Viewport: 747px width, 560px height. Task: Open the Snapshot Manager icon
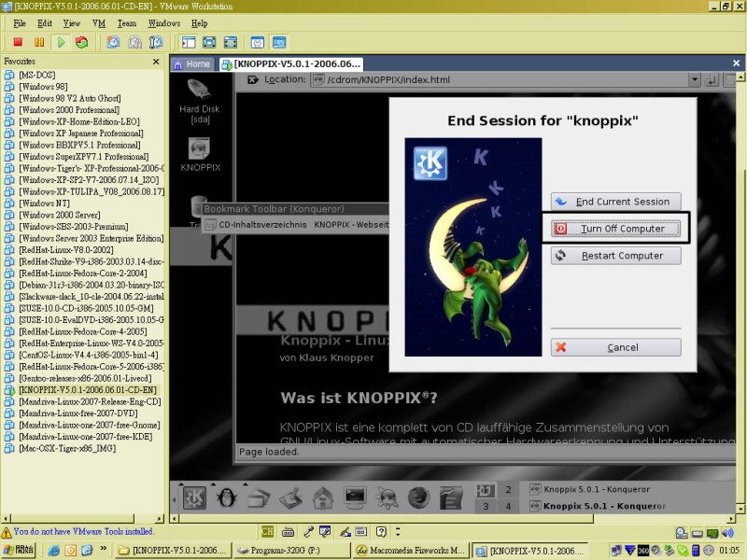click(x=156, y=42)
